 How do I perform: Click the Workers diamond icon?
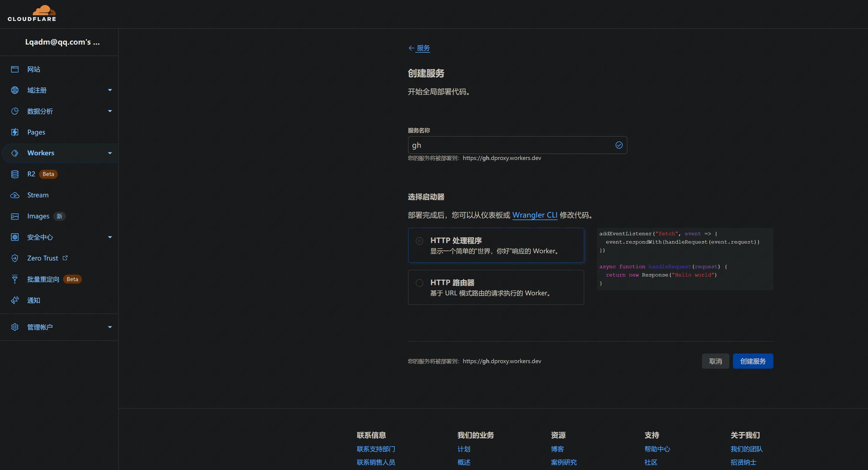[15, 153]
